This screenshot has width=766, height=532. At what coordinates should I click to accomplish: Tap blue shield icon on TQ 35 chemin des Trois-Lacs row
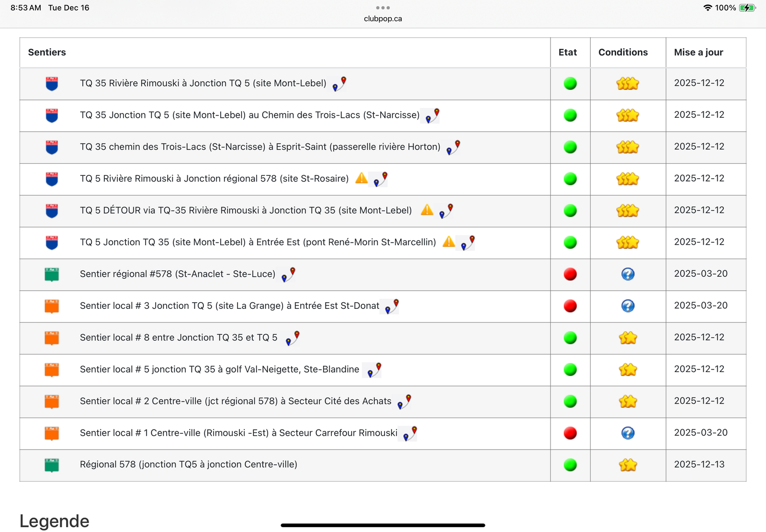click(52, 147)
